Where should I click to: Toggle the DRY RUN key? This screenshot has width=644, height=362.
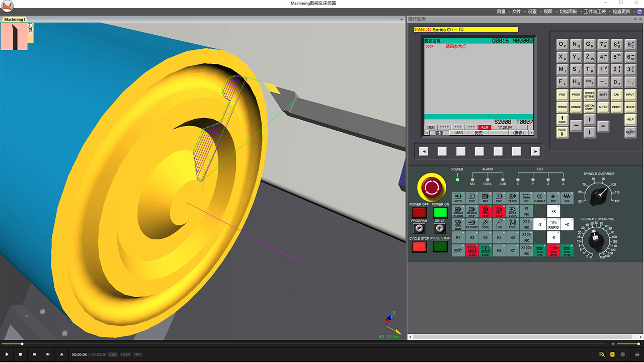458,224
